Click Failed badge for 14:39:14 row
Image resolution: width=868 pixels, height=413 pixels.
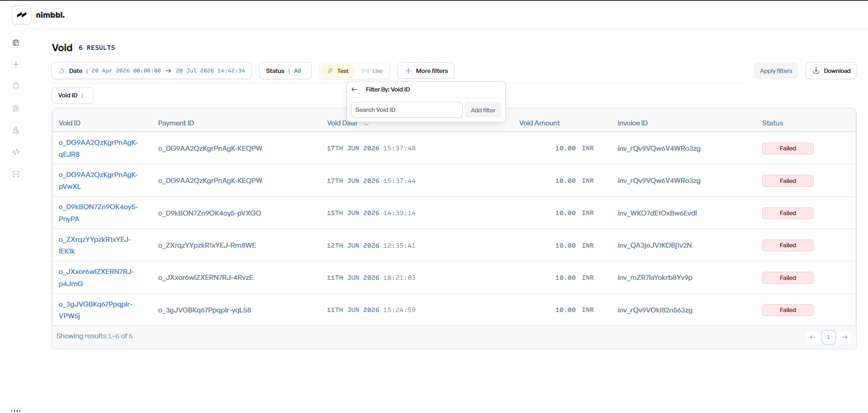click(x=787, y=213)
